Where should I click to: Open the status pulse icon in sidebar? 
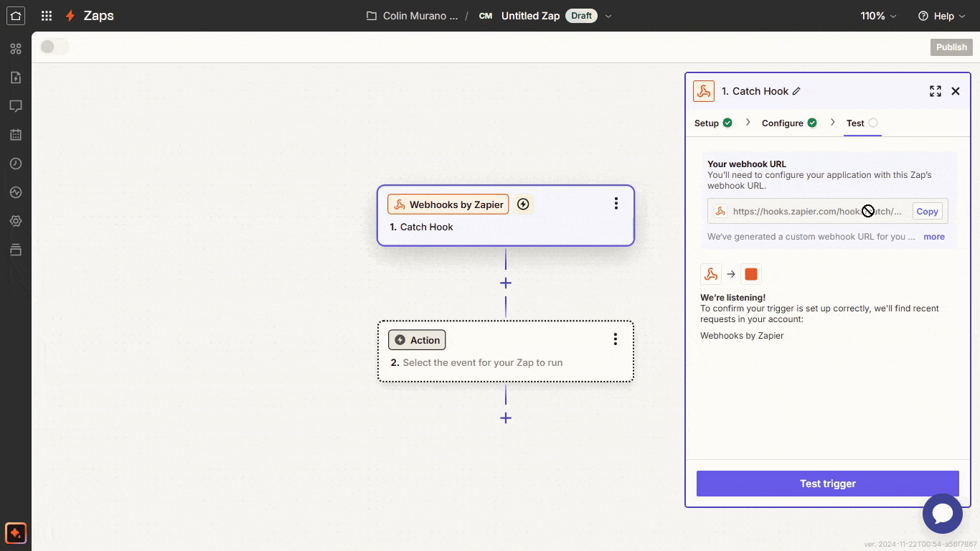click(16, 192)
